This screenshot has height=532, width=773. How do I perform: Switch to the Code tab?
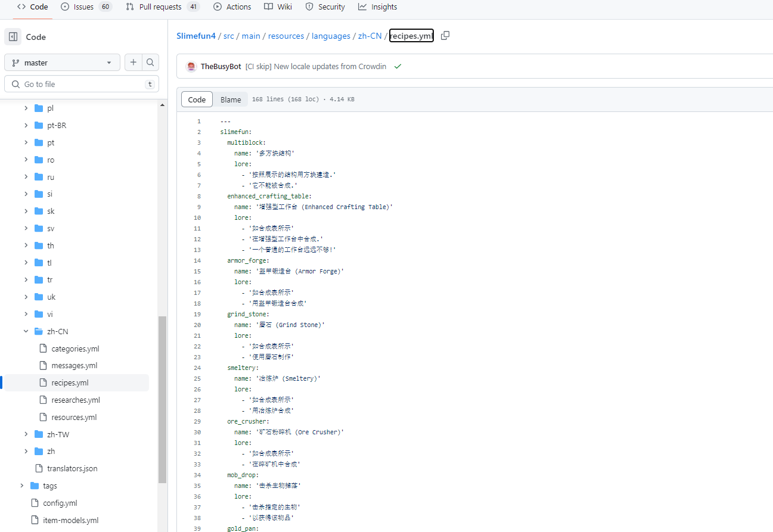197,99
